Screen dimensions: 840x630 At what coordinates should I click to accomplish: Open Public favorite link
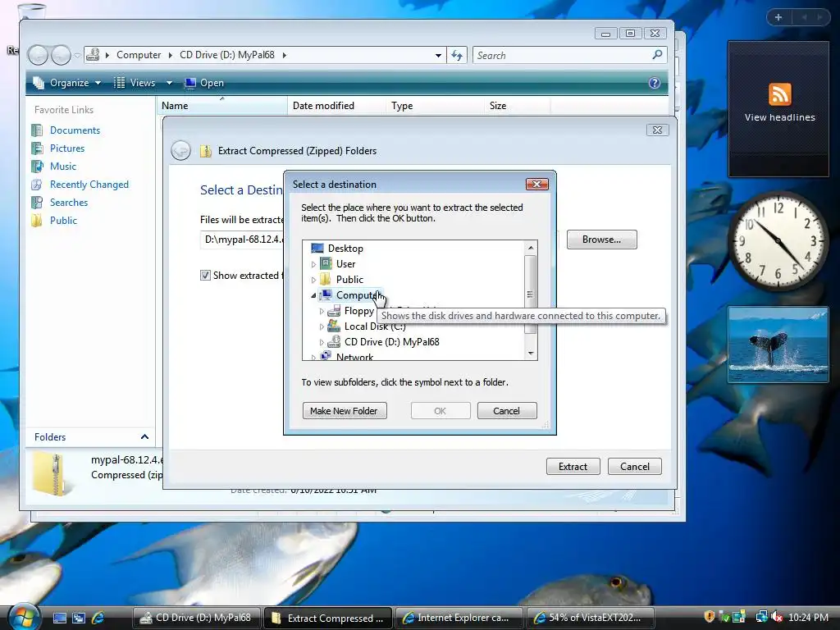(x=63, y=221)
